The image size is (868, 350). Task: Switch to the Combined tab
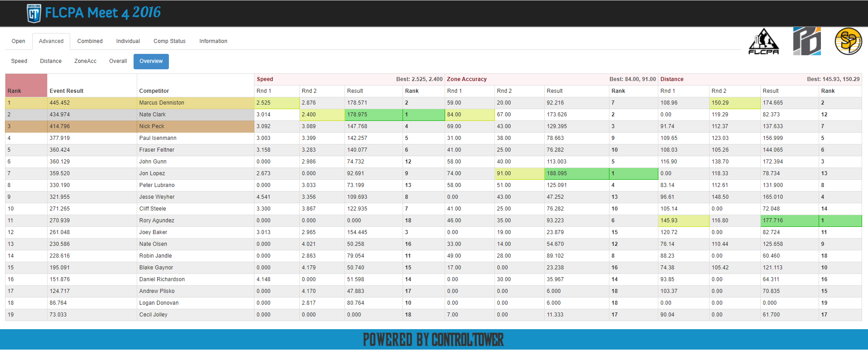90,41
